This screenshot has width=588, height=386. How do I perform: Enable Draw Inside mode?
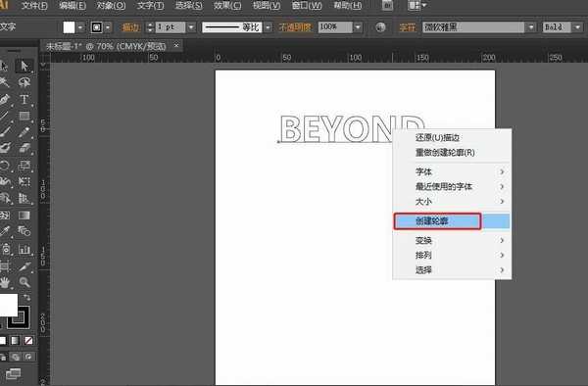pyautogui.click(x=28, y=357)
